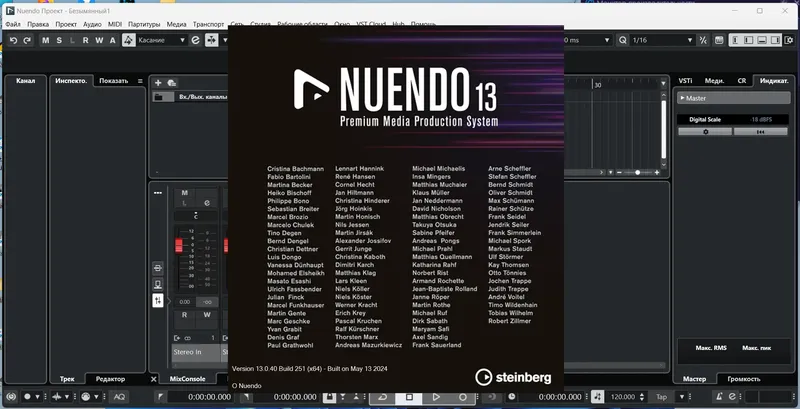800x409 pixels.
Task: Click the mixer channel 'e' edit settings button
Action: click(x=207, y=203)
